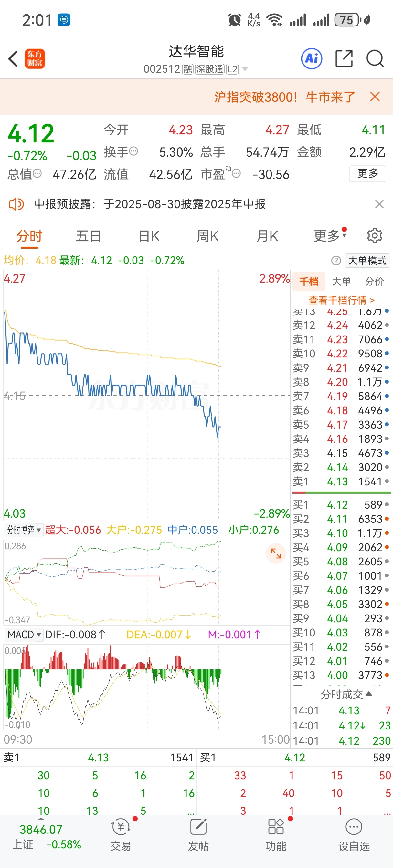Open the 分时博弈 indicator dropdown
The image size is (393, 868).
pos(24,530)
